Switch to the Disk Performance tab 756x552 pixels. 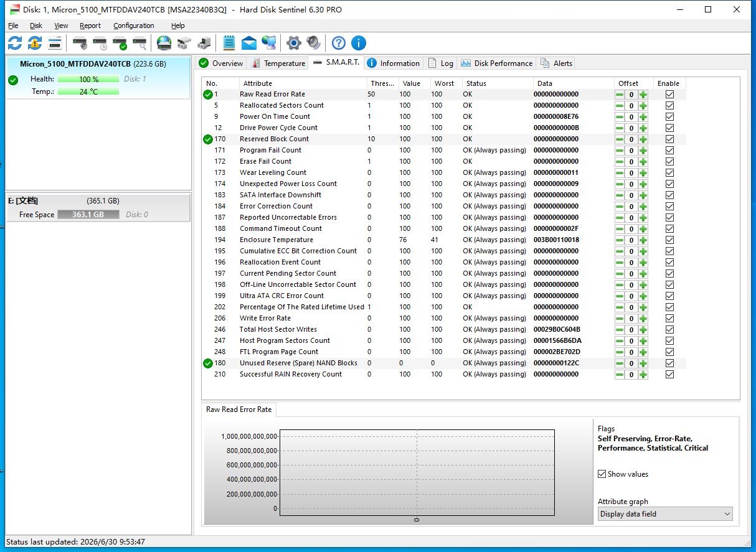click(x=497, y=63)
